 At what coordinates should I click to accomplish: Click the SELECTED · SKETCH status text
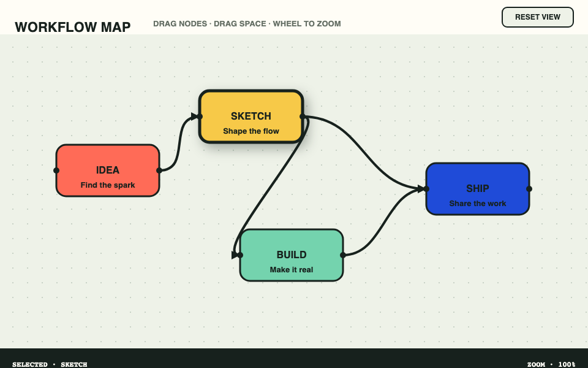50,364
